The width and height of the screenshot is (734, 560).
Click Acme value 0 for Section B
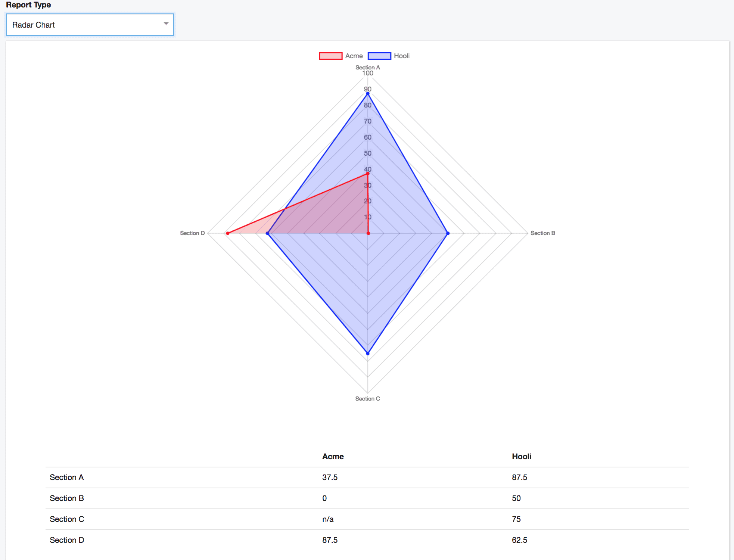coord(324,498)
